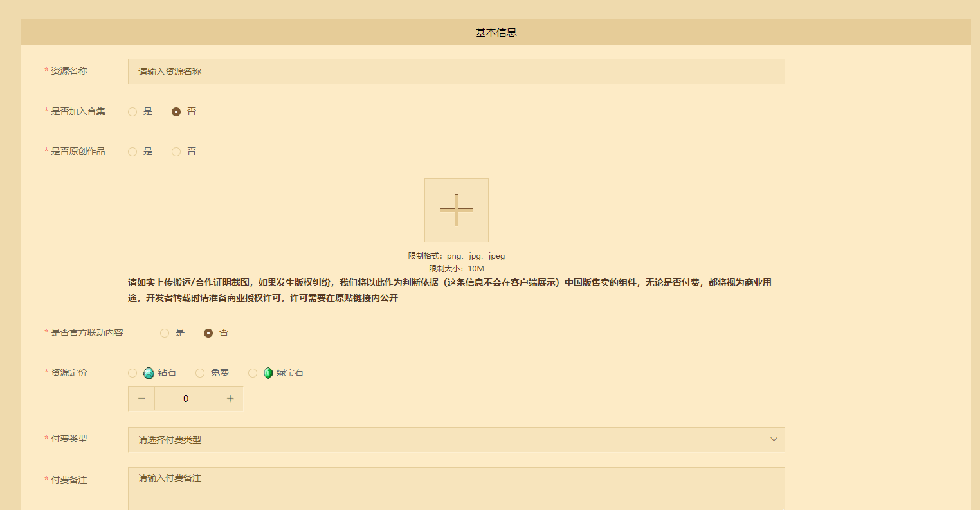This screenshot has height=510, width=980.
Task: Pick 钻石 as resource pricing
Action: click(x=132, y=373)
